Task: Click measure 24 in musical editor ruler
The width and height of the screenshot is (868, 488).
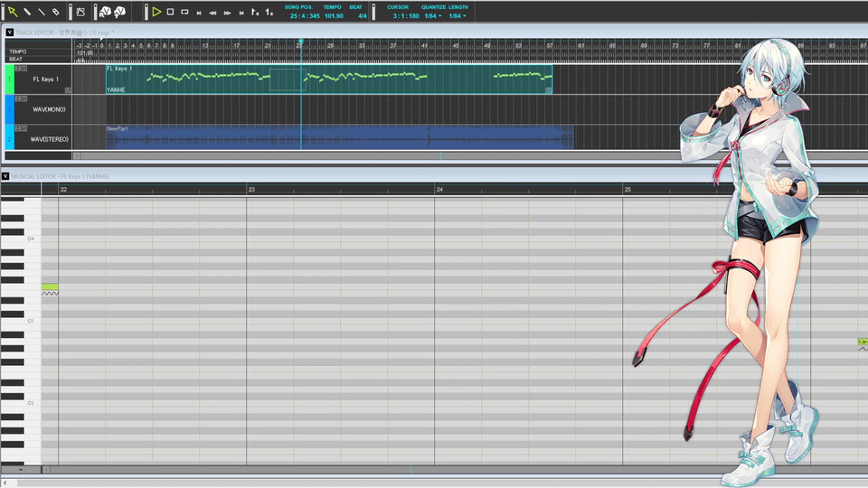Action: click(439, 189)
